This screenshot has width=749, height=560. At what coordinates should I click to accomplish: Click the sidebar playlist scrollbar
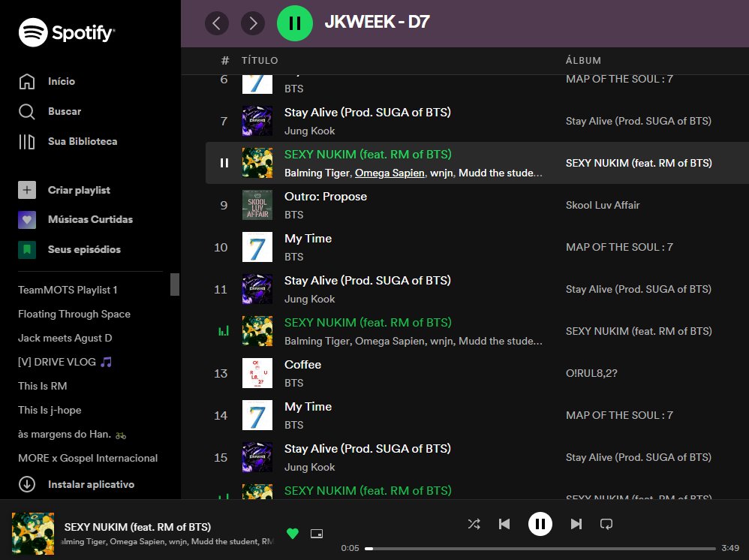coord(175,285)
